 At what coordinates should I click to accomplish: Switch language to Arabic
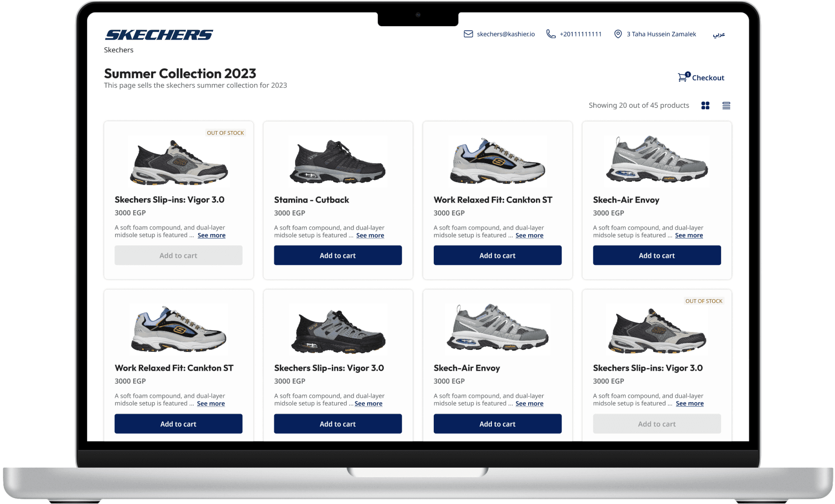click(719, 34)
